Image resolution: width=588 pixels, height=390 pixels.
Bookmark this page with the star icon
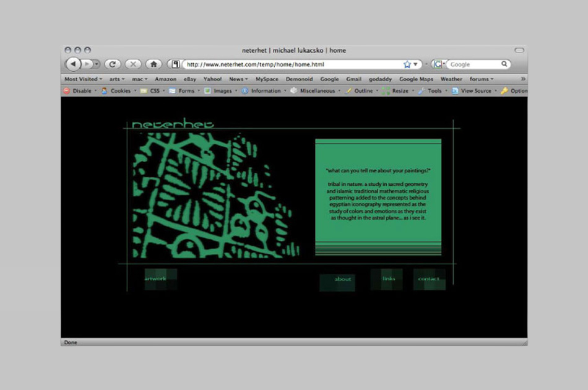coord(407,64)
